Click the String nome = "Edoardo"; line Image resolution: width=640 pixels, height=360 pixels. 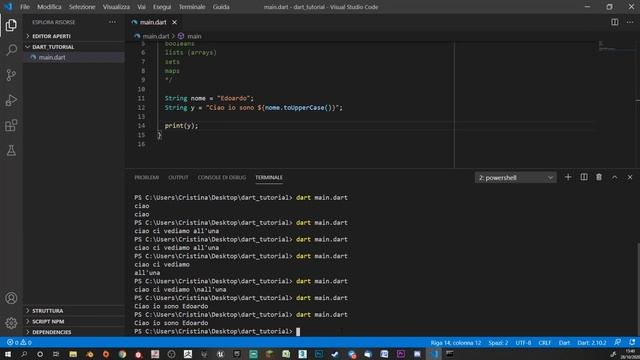pos(209,98)
